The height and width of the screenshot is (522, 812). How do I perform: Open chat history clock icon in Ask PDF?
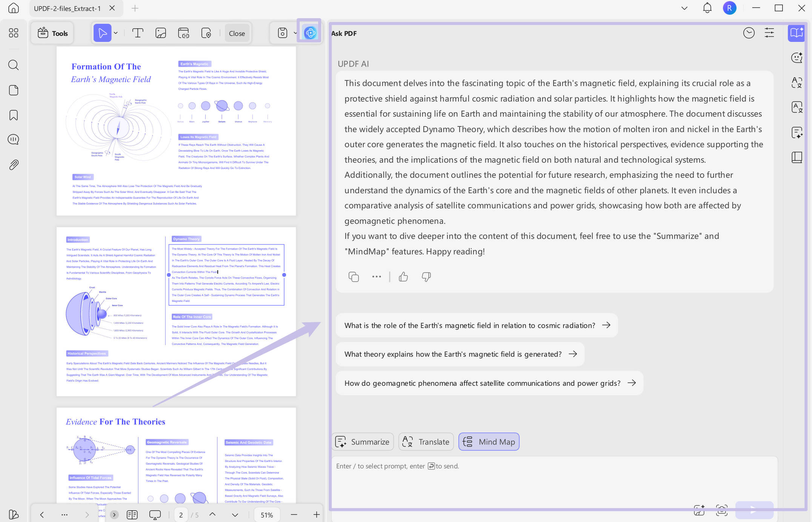(x=749, y=33)
